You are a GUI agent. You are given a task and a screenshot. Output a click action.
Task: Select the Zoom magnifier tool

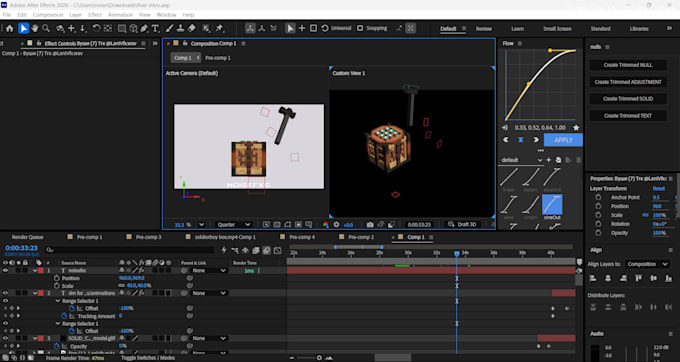pyautogui.click(x=46, y=29)
